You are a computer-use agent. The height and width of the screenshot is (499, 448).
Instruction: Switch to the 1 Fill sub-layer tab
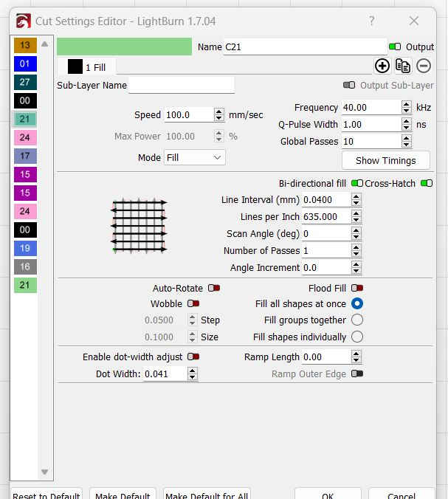[x=87, y=67]
